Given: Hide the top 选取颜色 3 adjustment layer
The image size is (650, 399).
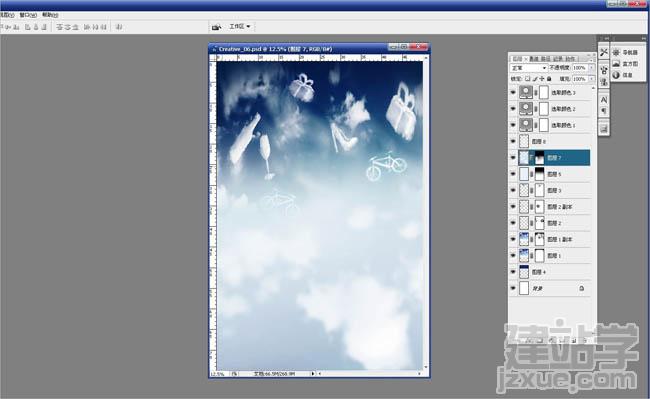Looking at the screenshot, I should pos(513,92).
